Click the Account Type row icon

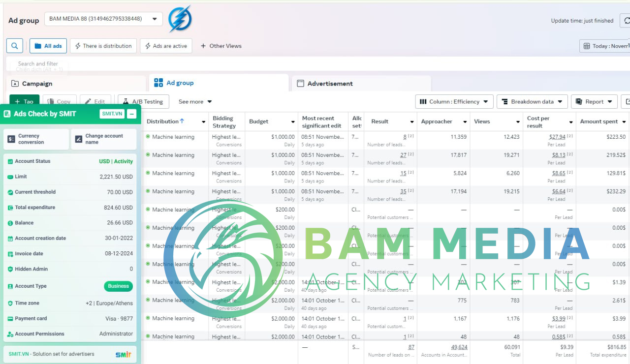[x=10, y=286]
